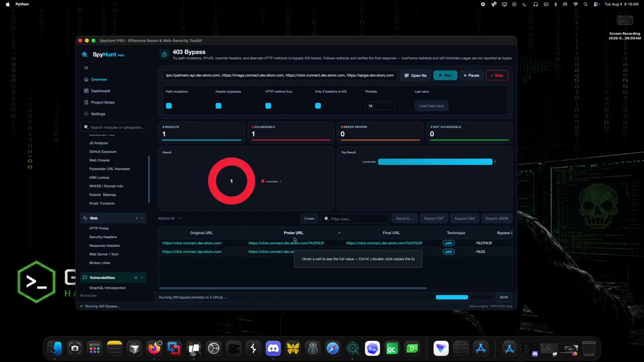Open Safari from the dock
644x362 pixels.
[x=333, y=348]
